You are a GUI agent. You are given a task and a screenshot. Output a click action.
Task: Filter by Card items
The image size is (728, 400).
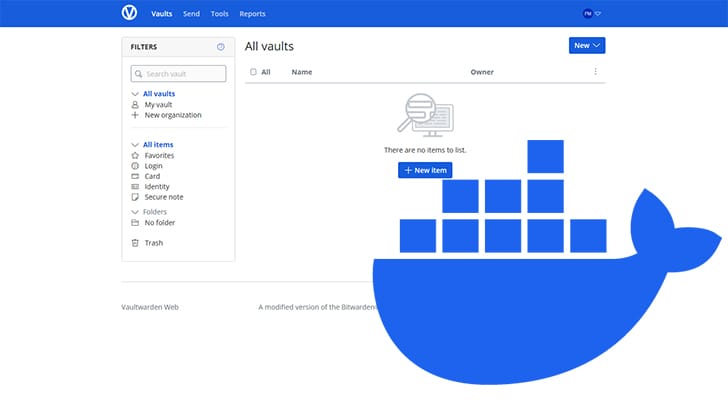point(152,176)
